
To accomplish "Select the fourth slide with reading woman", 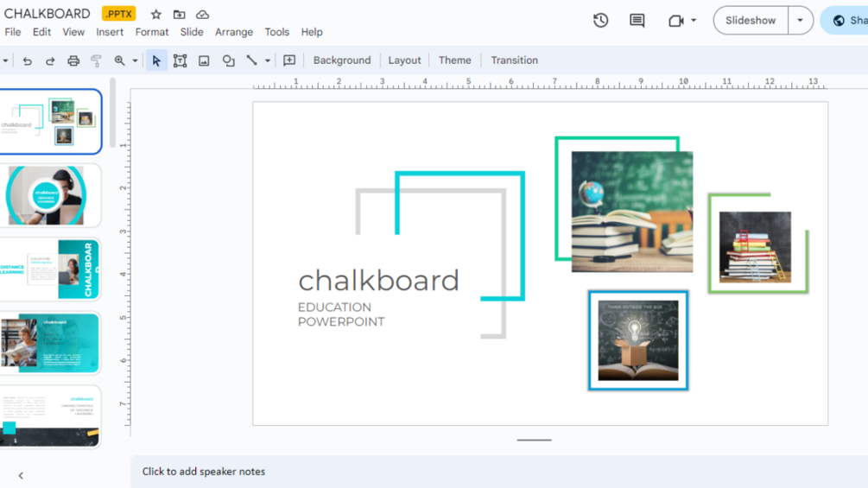I will click(x=50, y=343).
